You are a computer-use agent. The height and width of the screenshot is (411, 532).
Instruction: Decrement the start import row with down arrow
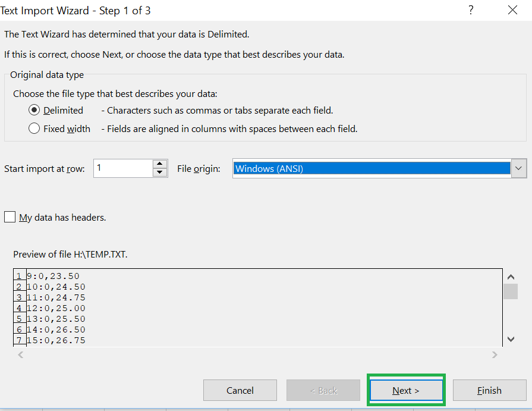159,172
